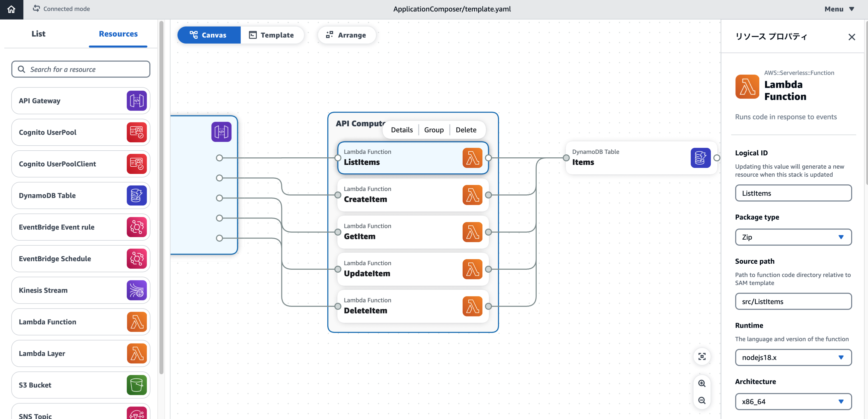868x419 pixels.
Task: Click the ListItems output connection port
Action: coord(488,158)
